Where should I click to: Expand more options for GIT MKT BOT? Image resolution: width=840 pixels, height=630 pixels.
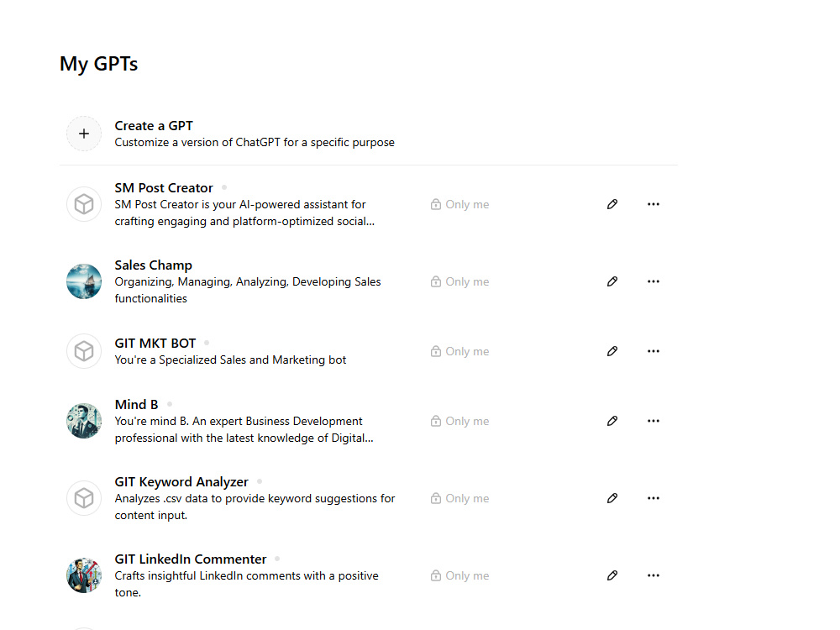[x=653, y=351]
